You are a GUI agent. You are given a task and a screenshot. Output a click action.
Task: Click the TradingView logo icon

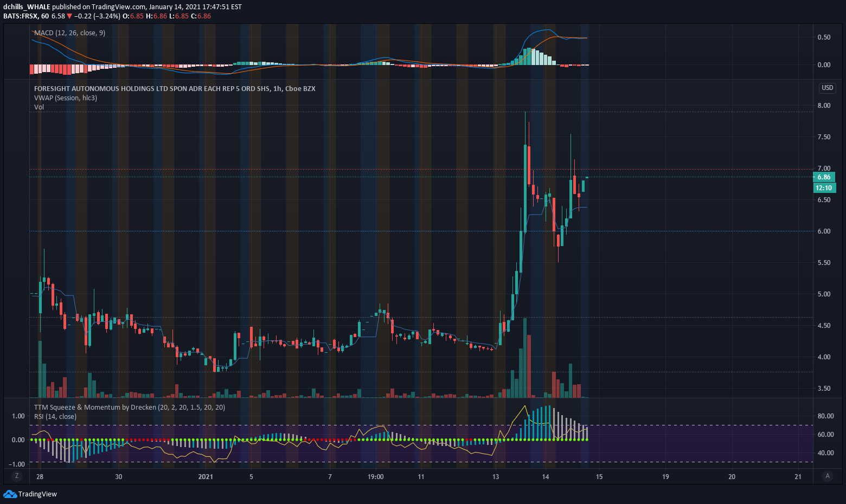click(x=10, y=494)
